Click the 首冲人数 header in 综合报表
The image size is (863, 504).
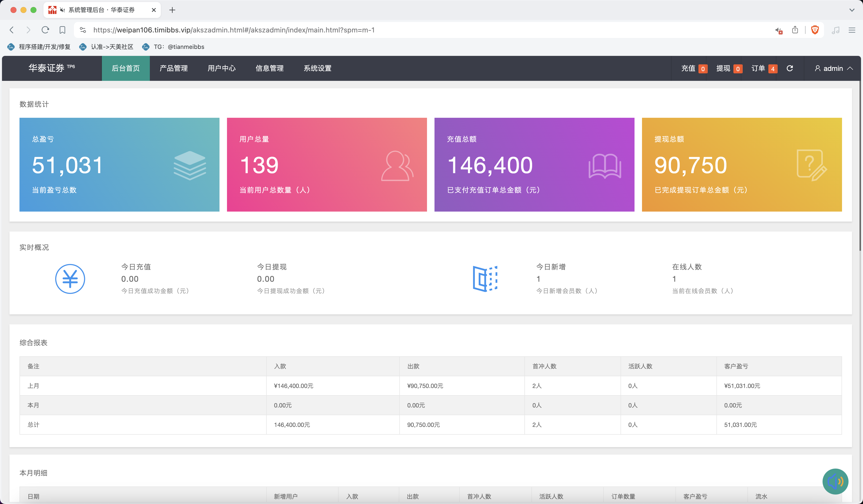(x=545, y=366)
